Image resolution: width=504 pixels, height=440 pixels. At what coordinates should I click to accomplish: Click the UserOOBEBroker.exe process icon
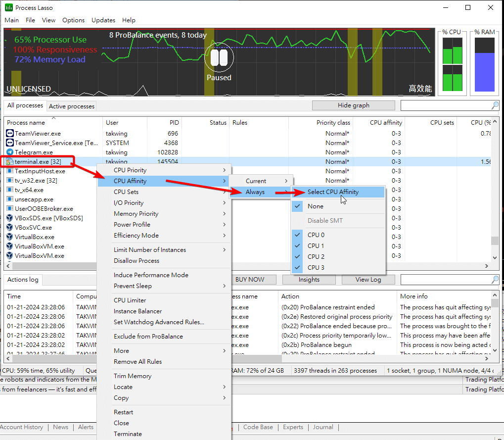9,209
